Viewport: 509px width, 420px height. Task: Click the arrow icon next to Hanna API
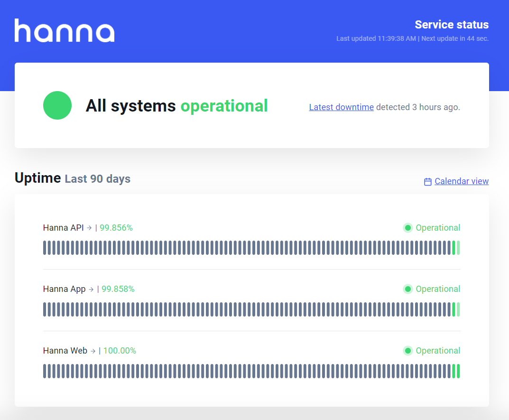click(x=89, y=228)
